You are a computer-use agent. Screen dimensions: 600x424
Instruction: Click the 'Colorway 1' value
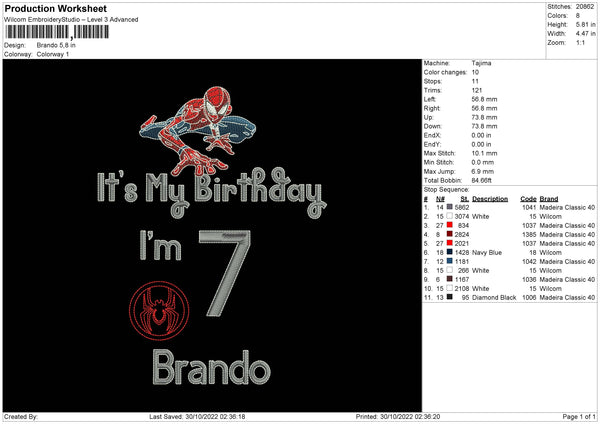(x=53, y=54)
